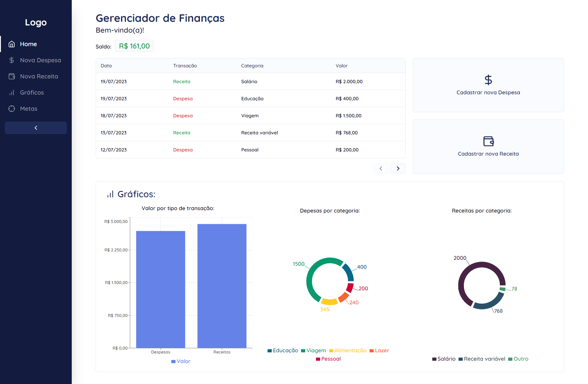Select Nova Receita in the sidebar menu

coord(39,76)
